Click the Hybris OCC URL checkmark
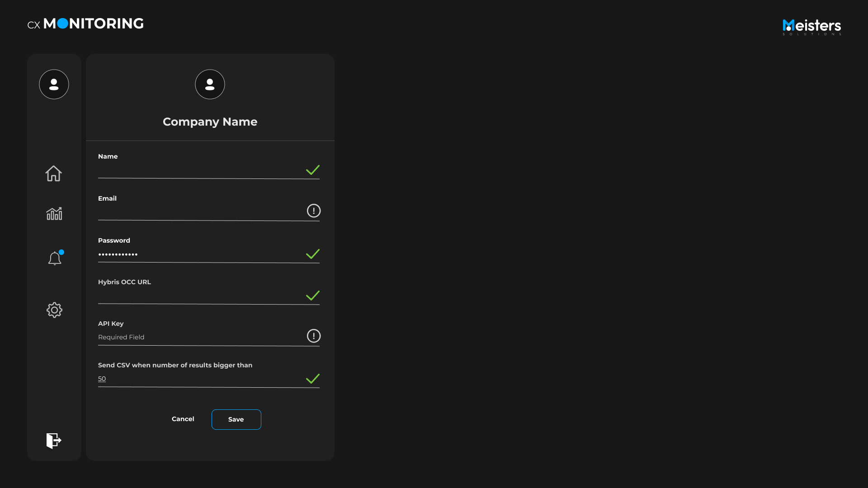This screenshot has height=488, width=868. (312, 296)
